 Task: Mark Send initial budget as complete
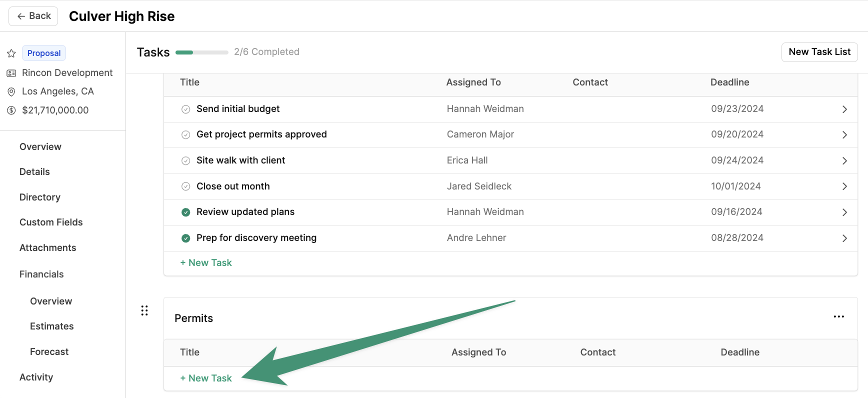[x=185, y=109]
